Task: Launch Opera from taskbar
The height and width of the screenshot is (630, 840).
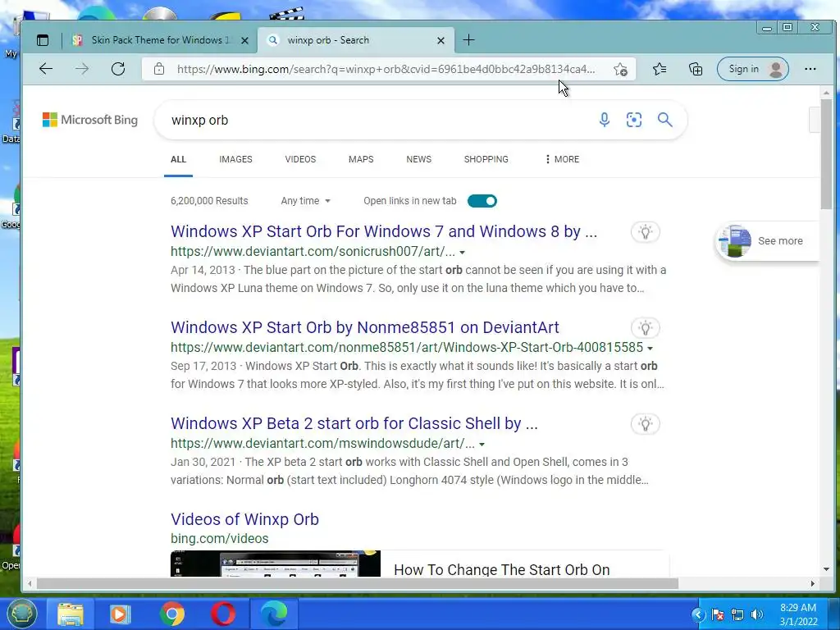Action: (223, 614)
